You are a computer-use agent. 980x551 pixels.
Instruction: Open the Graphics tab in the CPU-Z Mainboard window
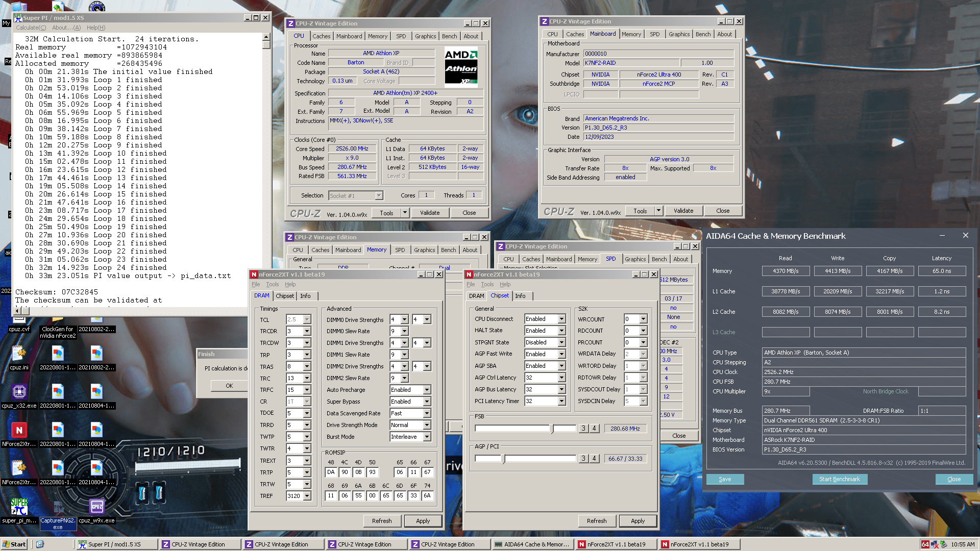679,34
